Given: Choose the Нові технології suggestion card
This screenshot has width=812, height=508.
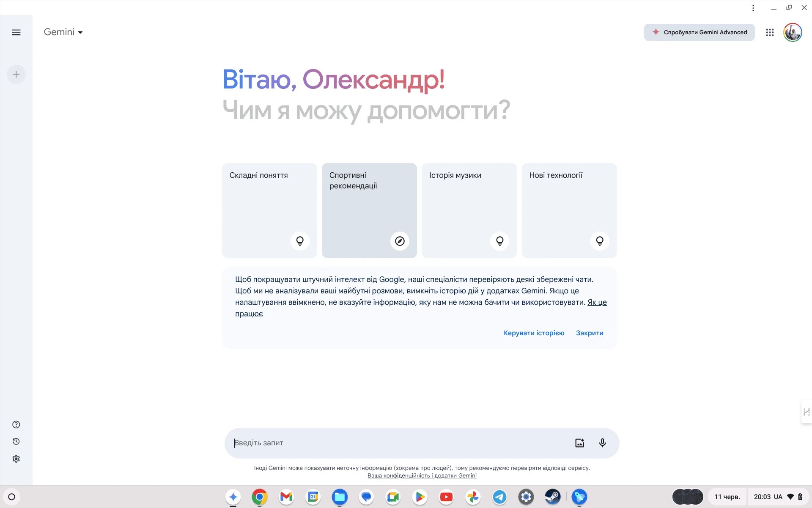Looking at the screenshot, I should pos(569,210).
